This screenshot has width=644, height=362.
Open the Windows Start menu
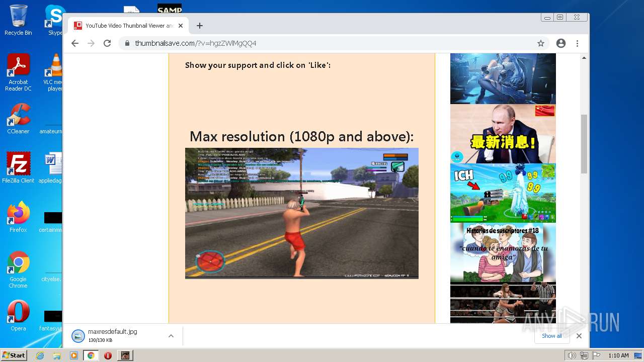(14, 355)
